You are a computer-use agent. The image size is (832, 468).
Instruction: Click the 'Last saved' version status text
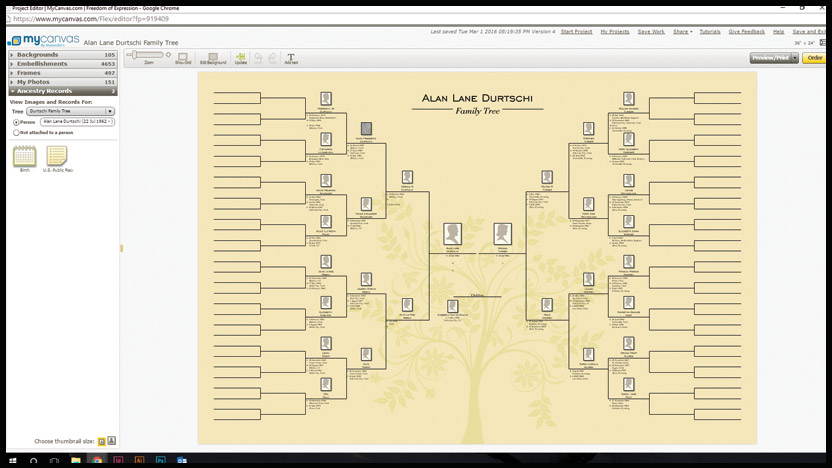tap(492, 32)
